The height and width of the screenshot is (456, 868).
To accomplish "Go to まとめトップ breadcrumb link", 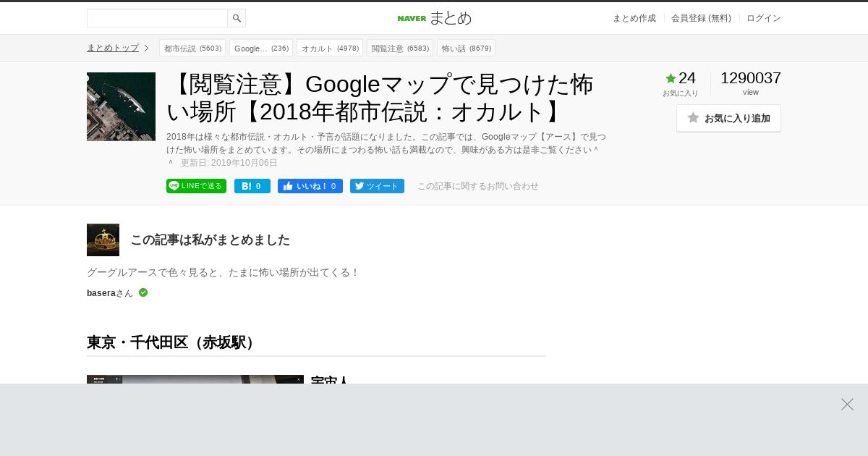I will tap(113, 48).
